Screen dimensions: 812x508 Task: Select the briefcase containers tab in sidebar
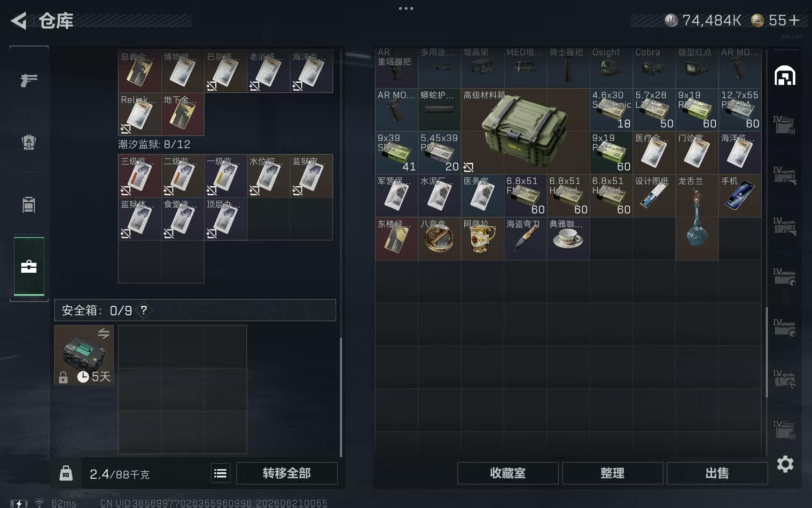click(29, 267)
